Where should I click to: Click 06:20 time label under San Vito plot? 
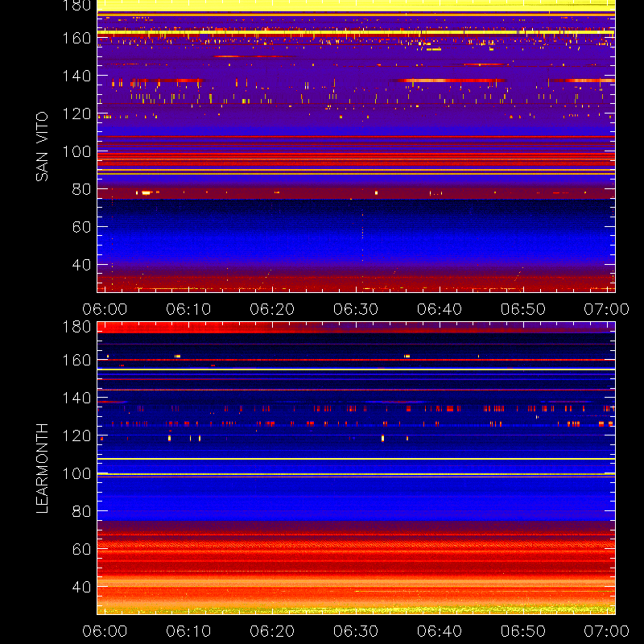tap(272, 309)
